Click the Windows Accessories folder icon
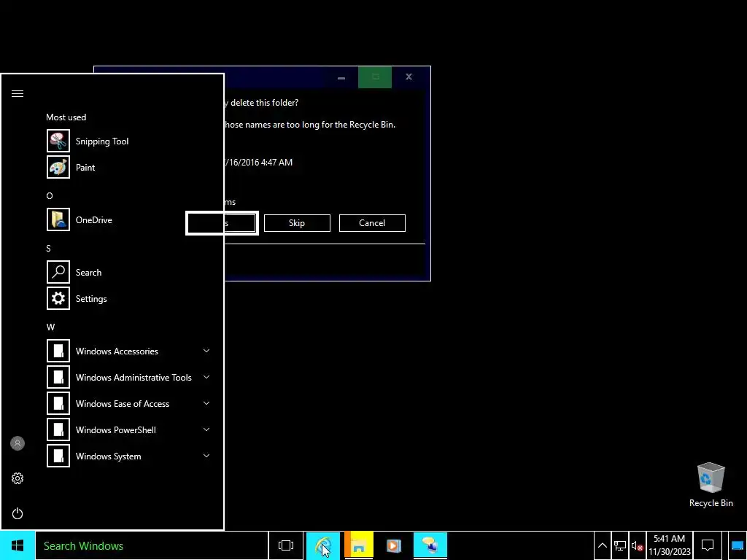The width and height of the screenshot is (747, 560). 58,351
